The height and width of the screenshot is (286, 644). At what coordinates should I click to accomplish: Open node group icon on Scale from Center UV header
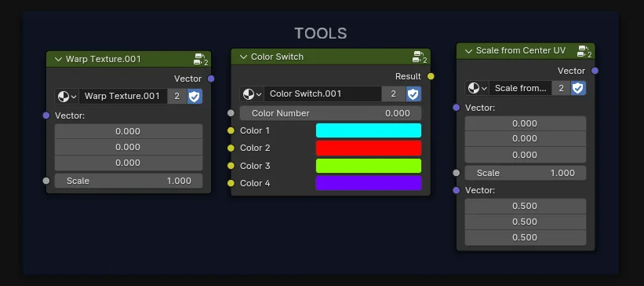[x=584, y=51]
